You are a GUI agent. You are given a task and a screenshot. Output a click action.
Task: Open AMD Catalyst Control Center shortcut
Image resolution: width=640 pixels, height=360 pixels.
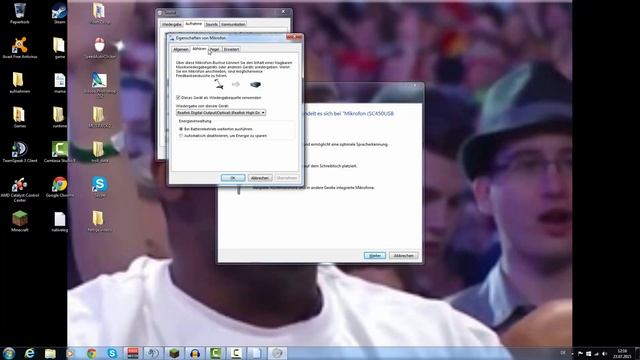pyautogui.click(x=20, y=189)
